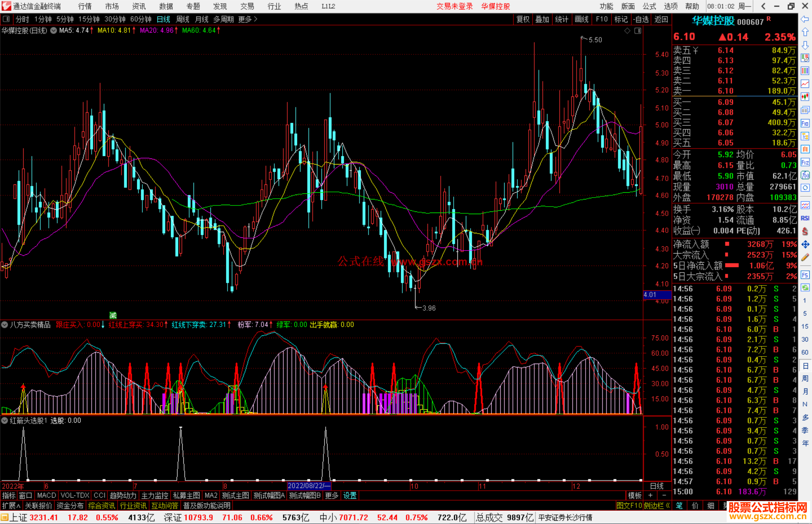Switch to the 周线 weekly chart tab
This screenshot has width=812, height=524.
[183, 19]
